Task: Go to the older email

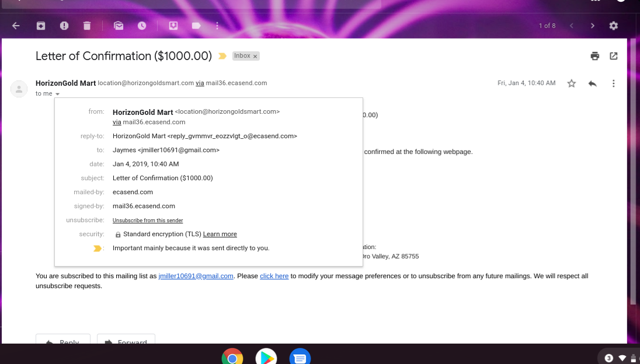Action: [x=592, y=26]
